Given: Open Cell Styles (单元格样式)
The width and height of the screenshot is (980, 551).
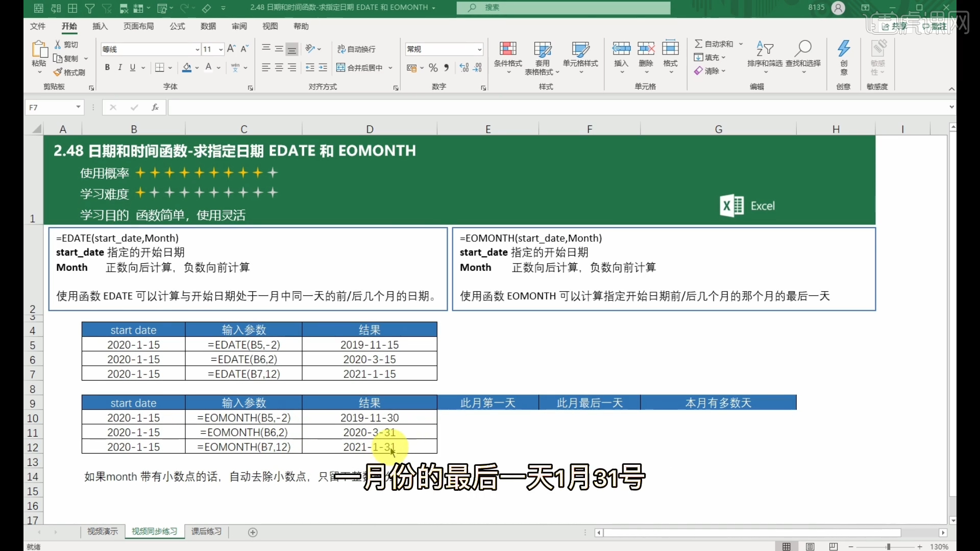Looking at the screenshot, I should (580, 58).
